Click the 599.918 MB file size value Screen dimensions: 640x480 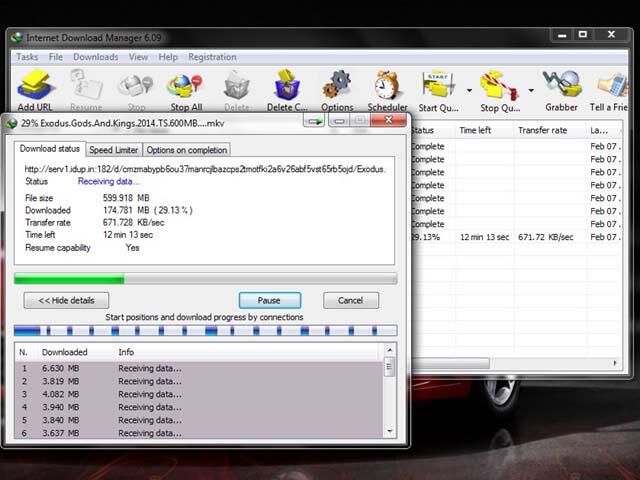pyautogui.click(x=126, y=198)
